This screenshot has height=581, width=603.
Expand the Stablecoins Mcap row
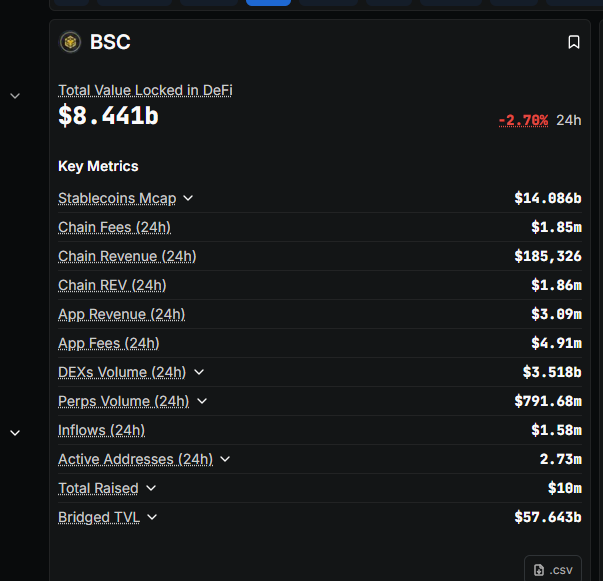coord(188,198)
